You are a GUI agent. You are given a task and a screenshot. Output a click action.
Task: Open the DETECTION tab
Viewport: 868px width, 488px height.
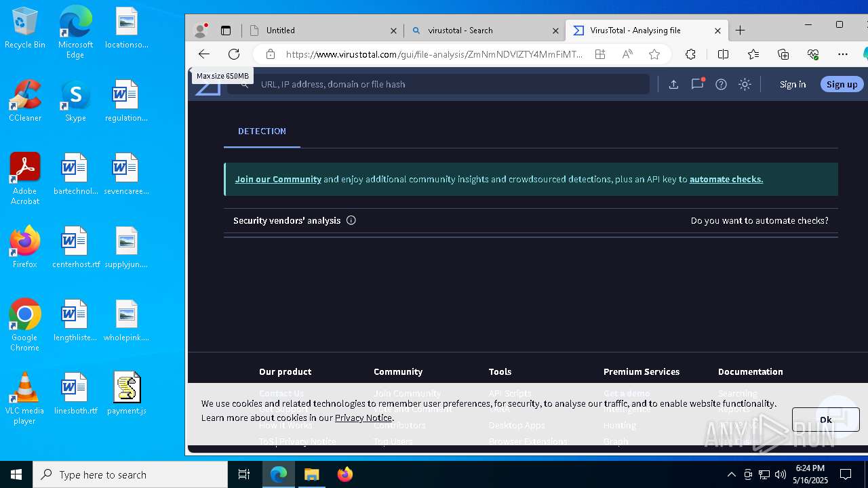point(262,131)
